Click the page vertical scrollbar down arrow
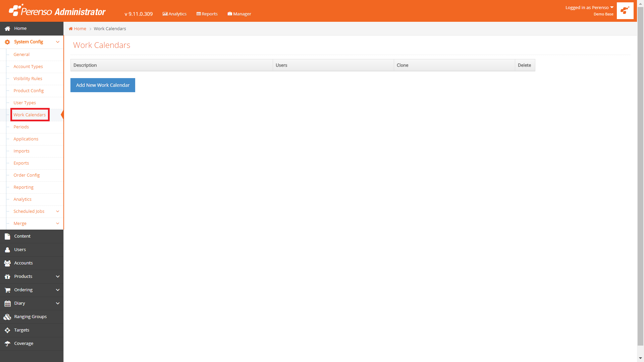The image size is (644, 362). coord(640,358)
